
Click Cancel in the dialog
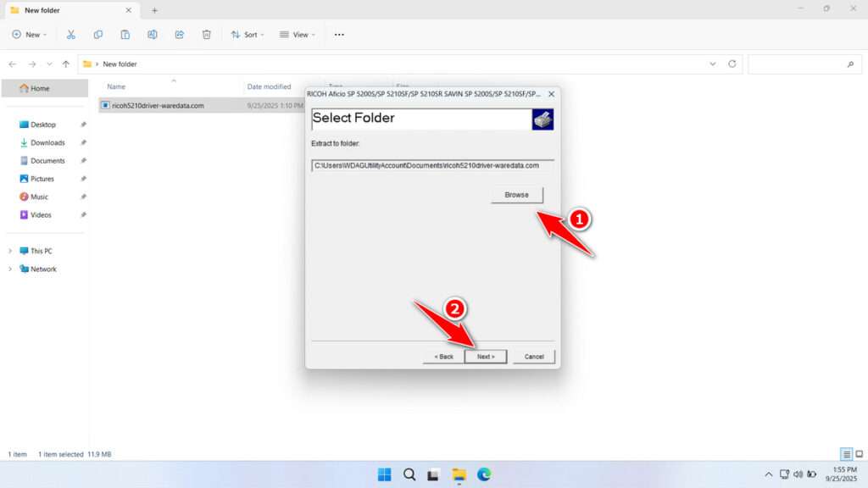534,357
